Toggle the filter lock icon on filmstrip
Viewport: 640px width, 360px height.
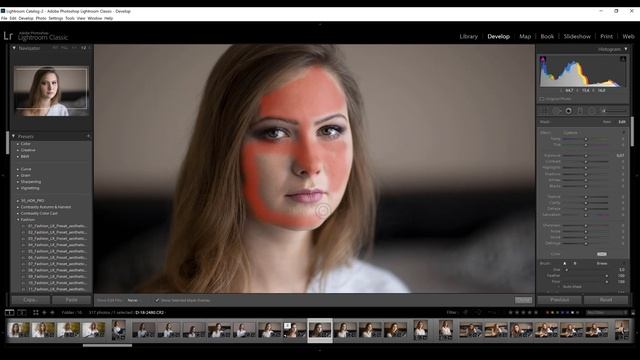tap(633, 313)
